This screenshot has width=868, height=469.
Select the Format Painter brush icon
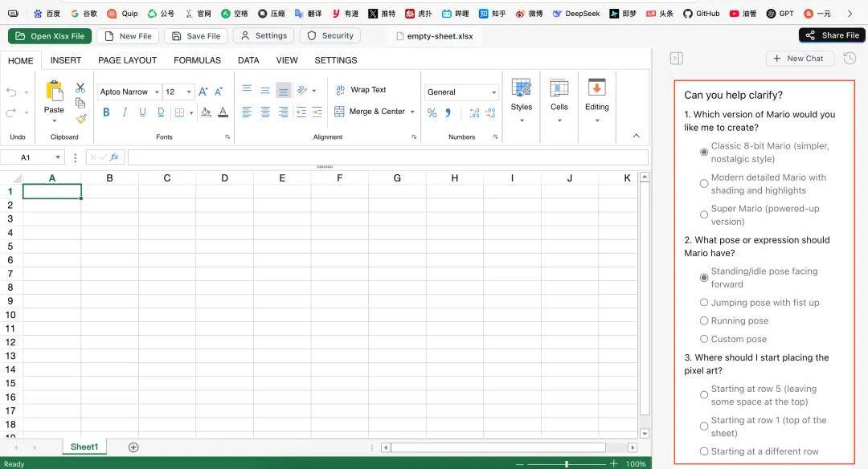(x=81, y=118)
